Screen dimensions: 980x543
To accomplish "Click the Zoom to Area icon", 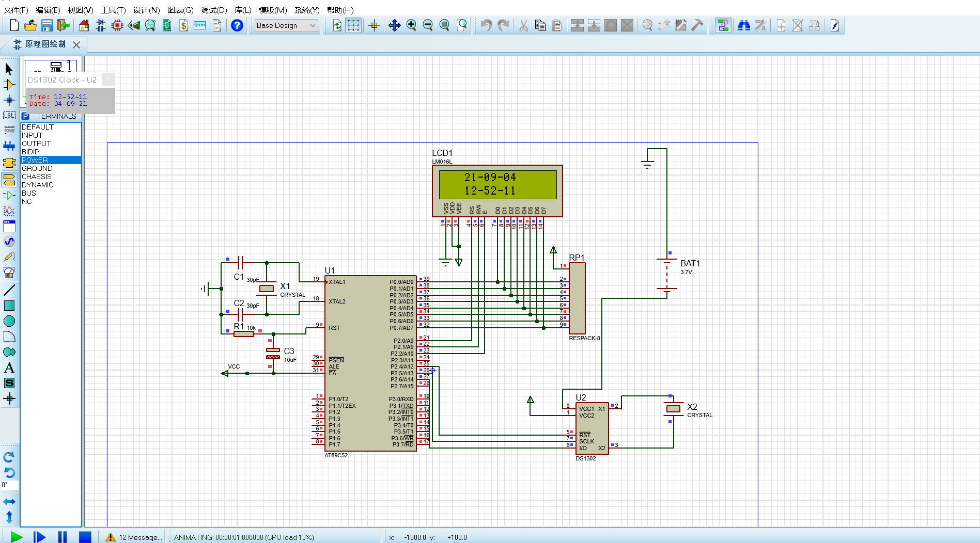I will (462, 25).
